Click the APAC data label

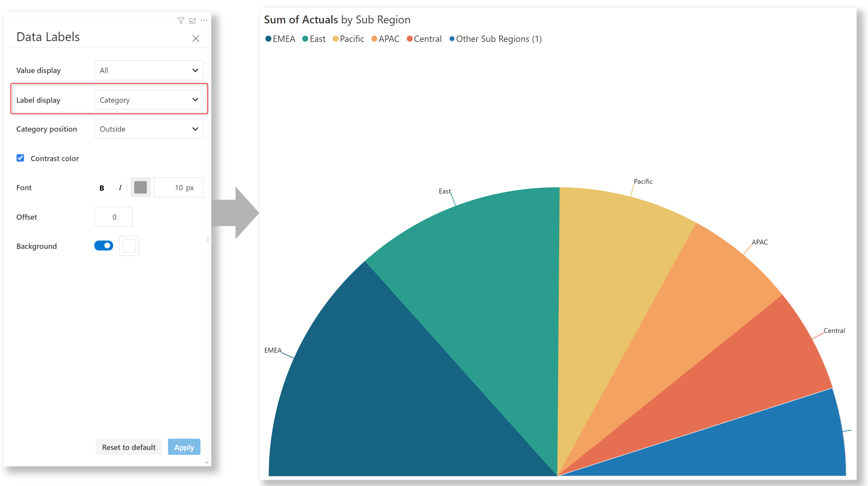759,242
